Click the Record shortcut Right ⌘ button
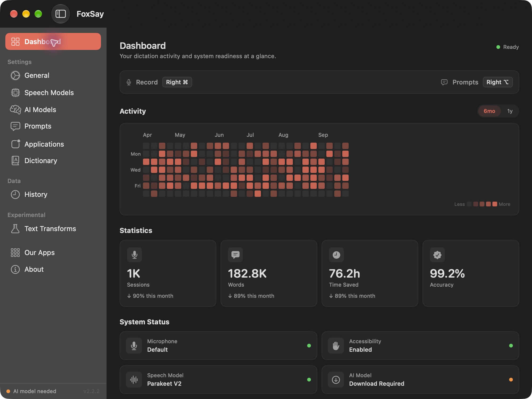Screen dimensions: 532x399 (x=177, y=82)
